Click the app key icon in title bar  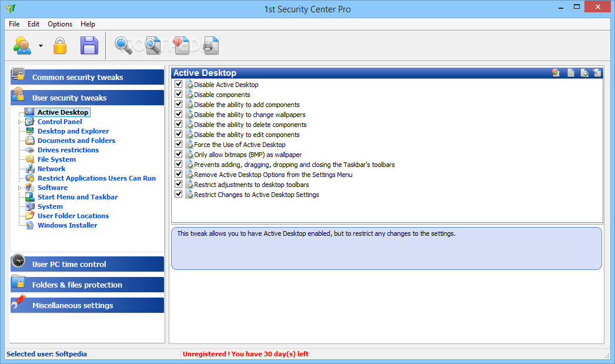point(11,8)
